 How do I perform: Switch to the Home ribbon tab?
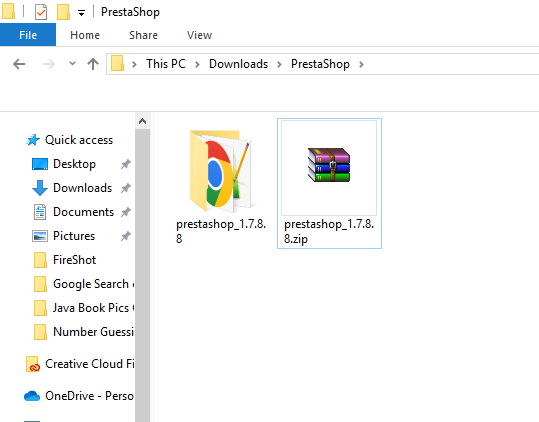85,35
